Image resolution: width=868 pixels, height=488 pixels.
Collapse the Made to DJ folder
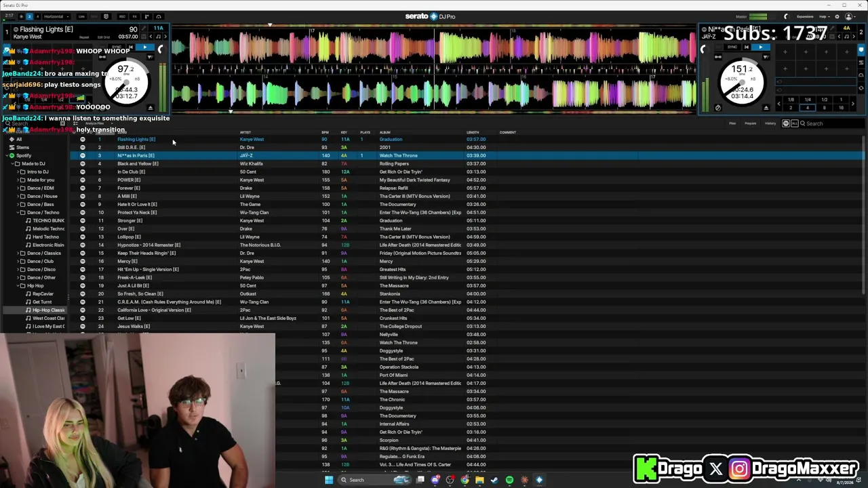12,163
